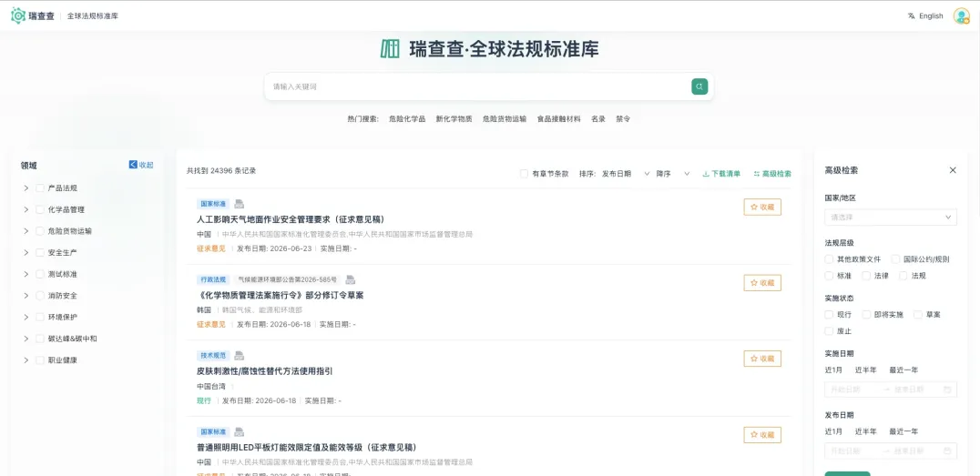Image resolution: width=980 pixels, height=476 pixels.
Task: Search hot keyword 名录
Action: point(598,118)
